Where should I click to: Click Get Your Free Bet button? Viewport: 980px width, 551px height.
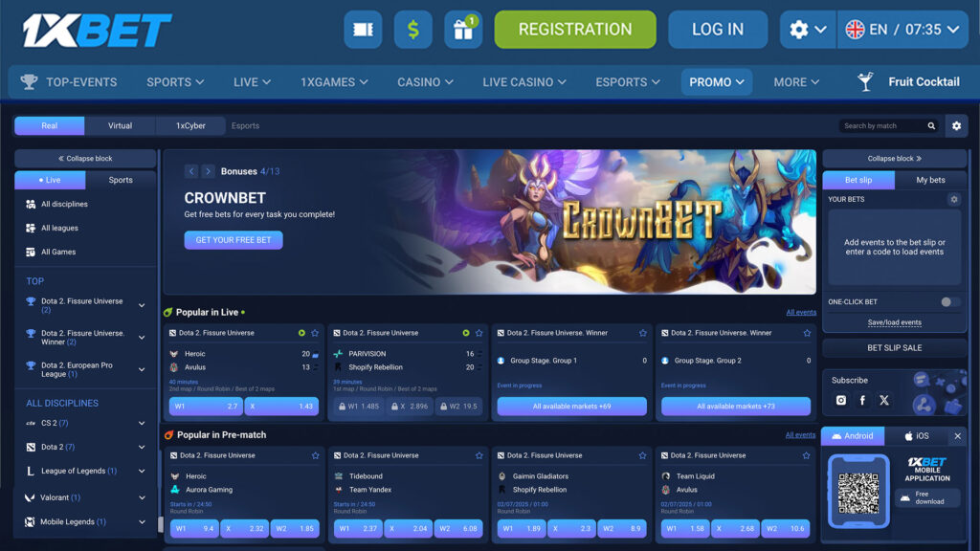pyautogui.click(x=234, y=240)
